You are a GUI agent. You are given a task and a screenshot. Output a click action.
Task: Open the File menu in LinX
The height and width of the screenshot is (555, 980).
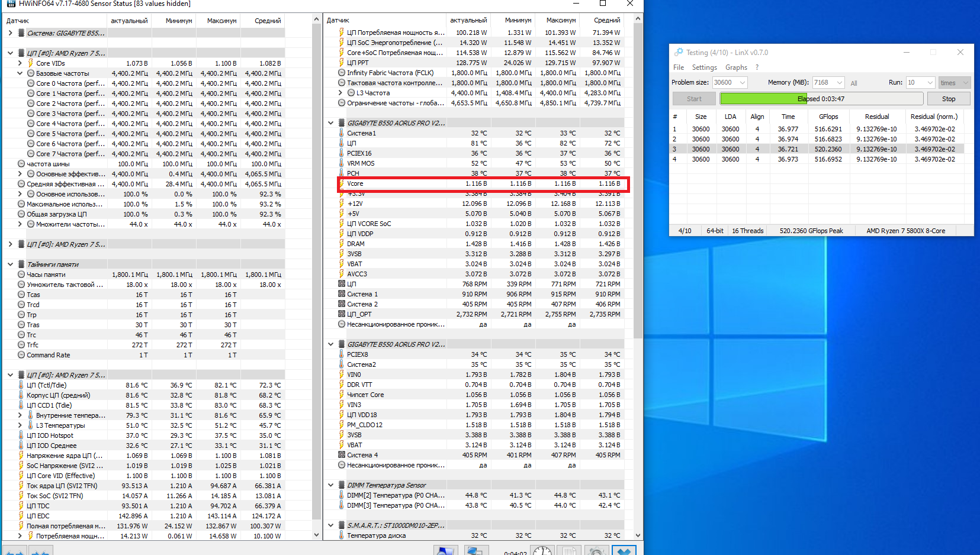pos(679,67)
